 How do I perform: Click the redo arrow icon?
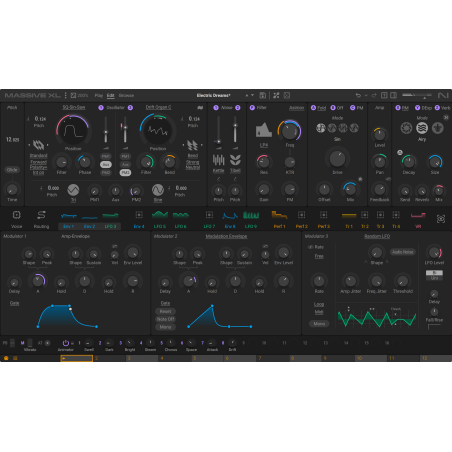click(374, 95)
